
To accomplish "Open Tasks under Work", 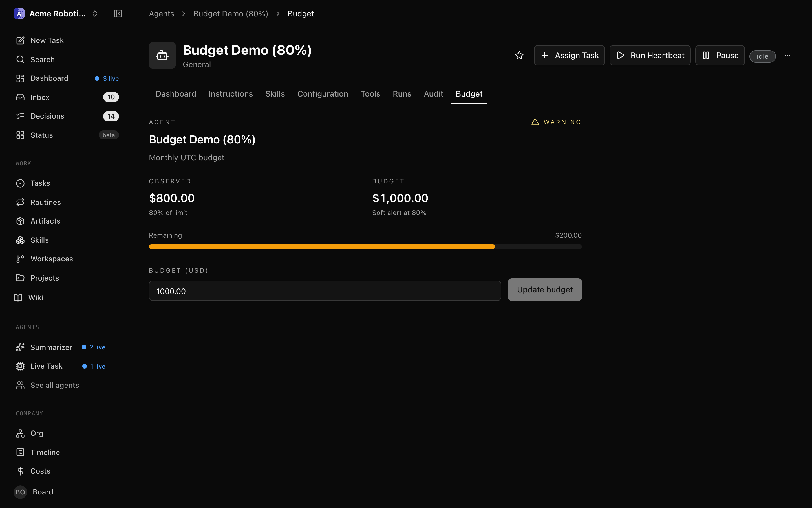I will tap(67, 183).
